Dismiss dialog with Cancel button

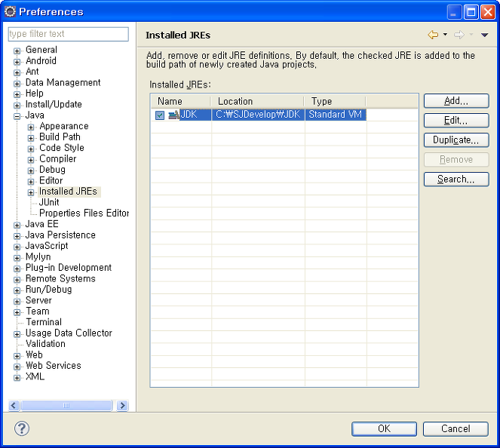coord(456,429)
